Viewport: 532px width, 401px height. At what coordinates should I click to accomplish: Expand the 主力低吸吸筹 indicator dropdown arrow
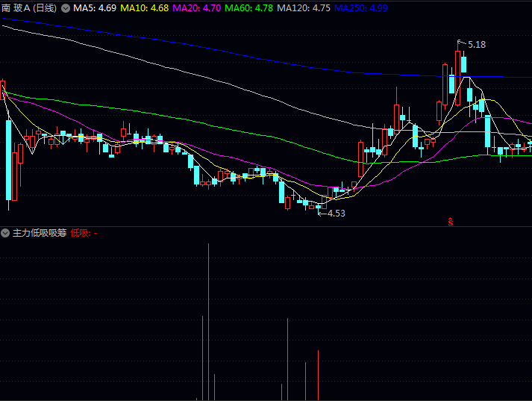coord(5,233)
